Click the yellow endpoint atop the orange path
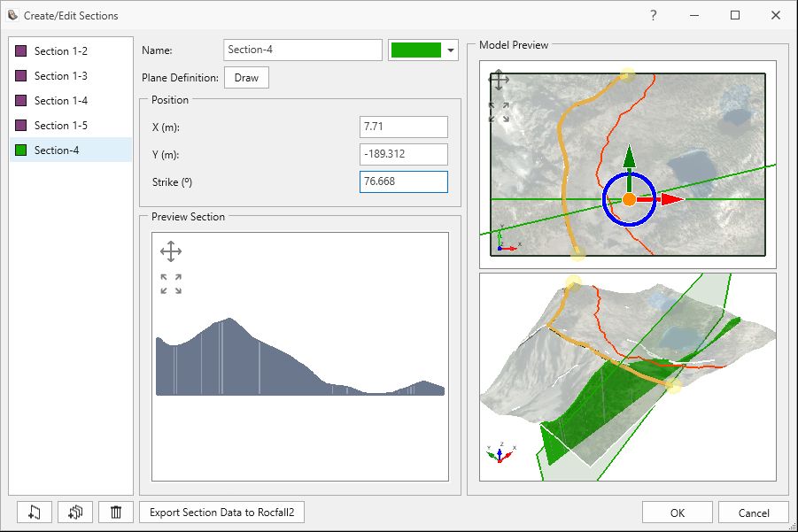 coord(627,75)
